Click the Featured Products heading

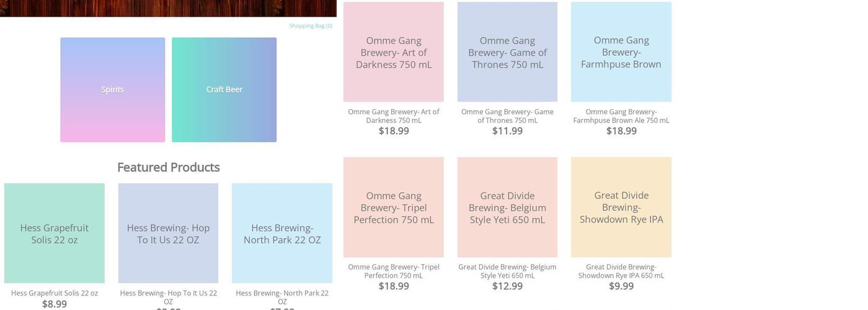click(169, 167)
